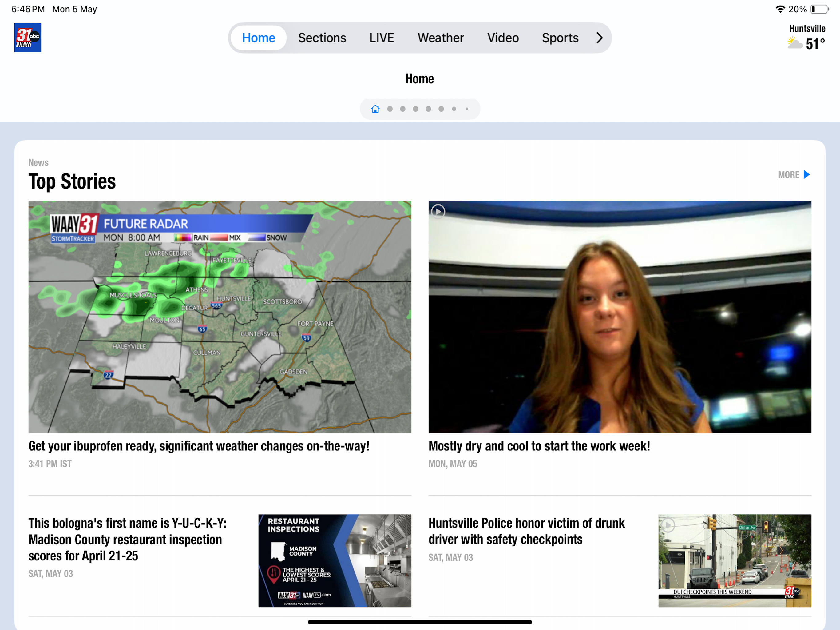
Task: Expand more tabs with the right chevron
Action: tap(599, 38)
